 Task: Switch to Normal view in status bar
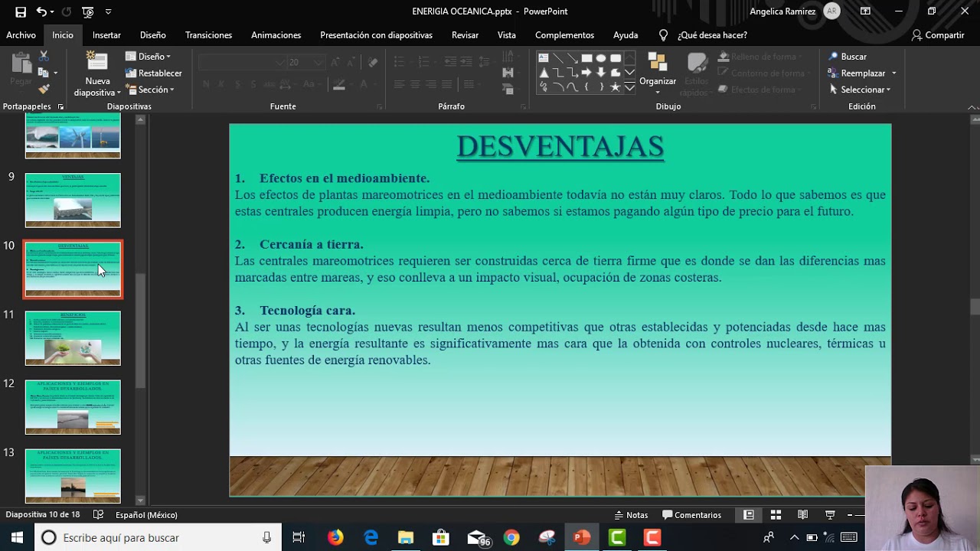(749, 515)
